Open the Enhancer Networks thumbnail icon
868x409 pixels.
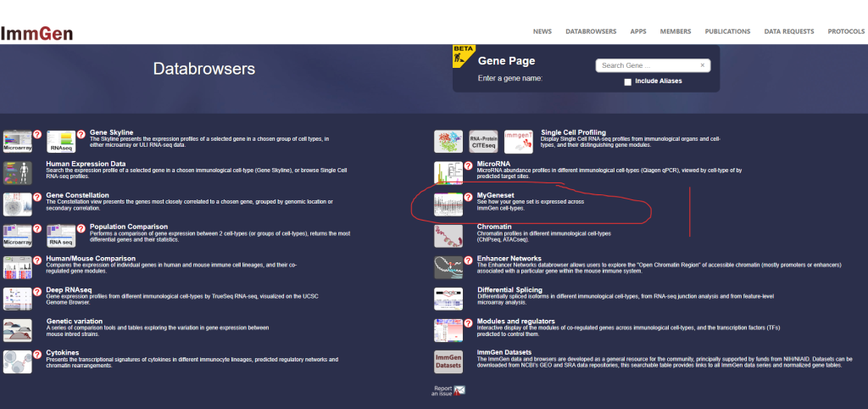448,267
